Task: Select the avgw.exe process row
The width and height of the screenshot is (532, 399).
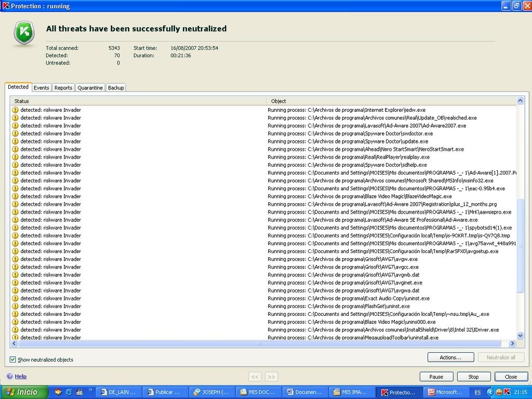Action: [263, 259]
